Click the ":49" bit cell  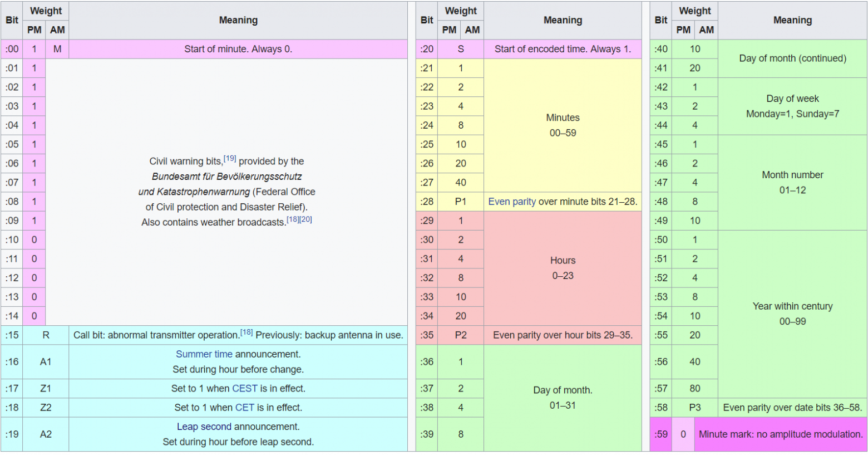pos(661,221)
